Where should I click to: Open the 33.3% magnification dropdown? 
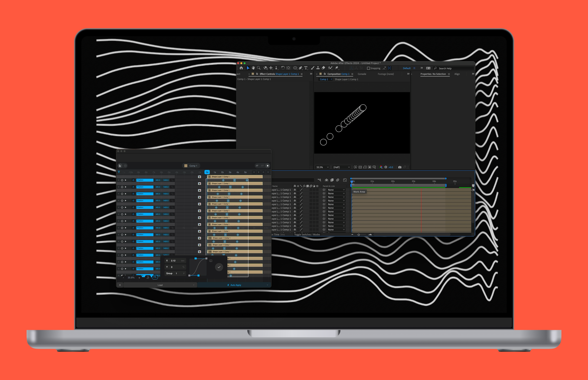[322, 167]
